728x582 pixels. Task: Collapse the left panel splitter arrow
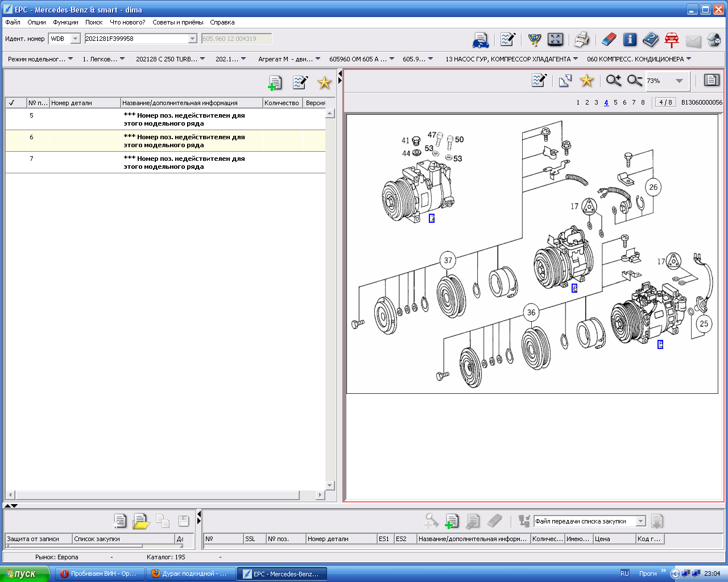tap(340, 73)
